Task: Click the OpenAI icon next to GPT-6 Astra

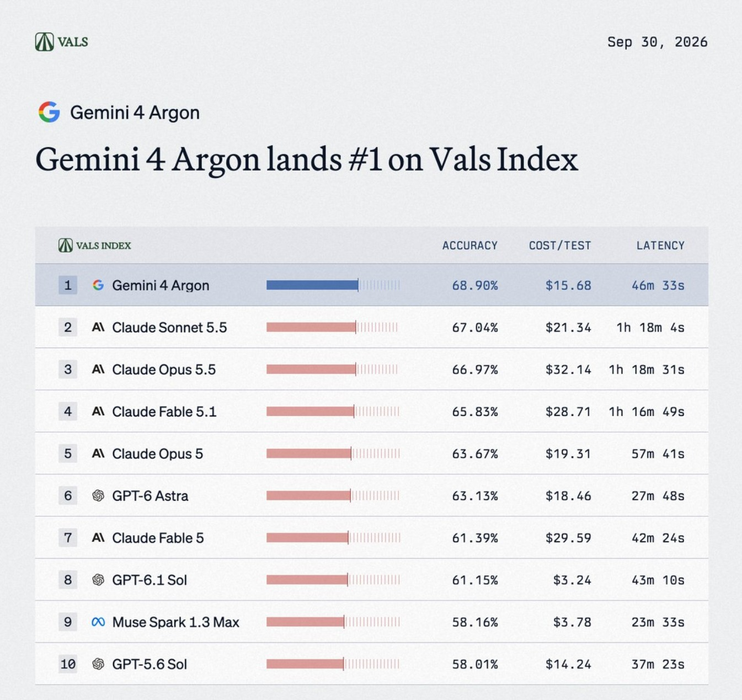Action: tap(98, 496)
